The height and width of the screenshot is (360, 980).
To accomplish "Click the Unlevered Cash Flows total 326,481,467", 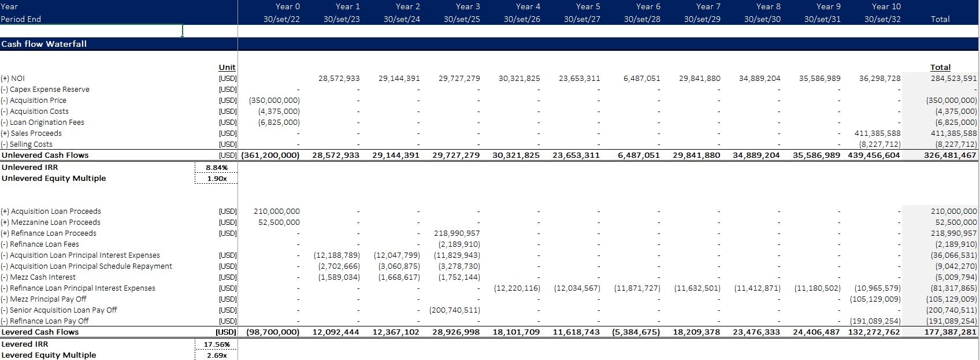I will tap(950, 155).
